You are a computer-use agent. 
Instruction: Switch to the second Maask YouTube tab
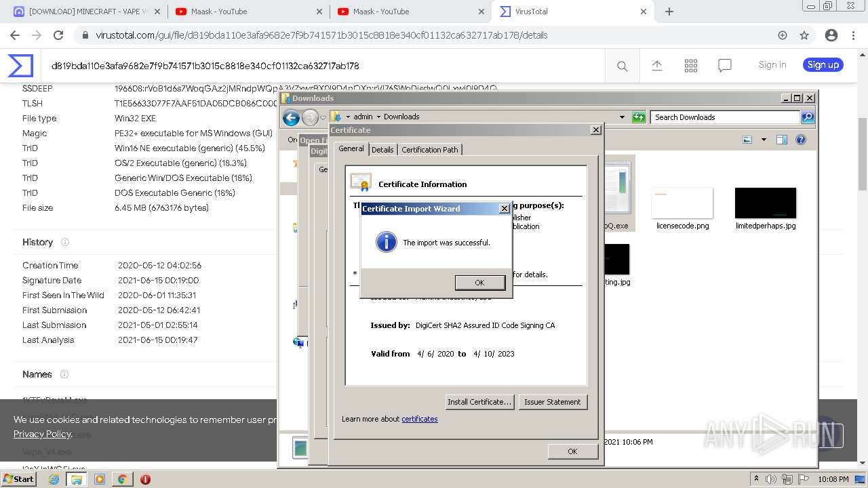410,12
